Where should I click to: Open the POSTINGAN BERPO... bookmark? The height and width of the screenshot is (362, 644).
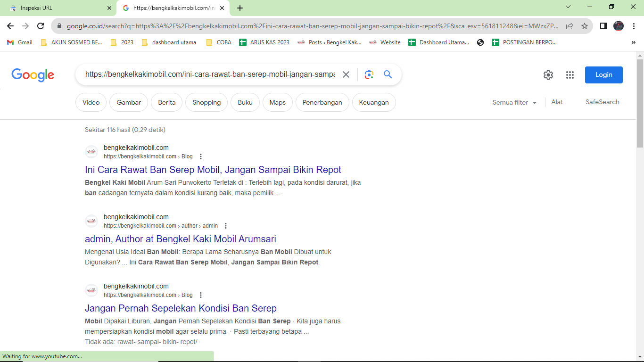click(524, 42)
